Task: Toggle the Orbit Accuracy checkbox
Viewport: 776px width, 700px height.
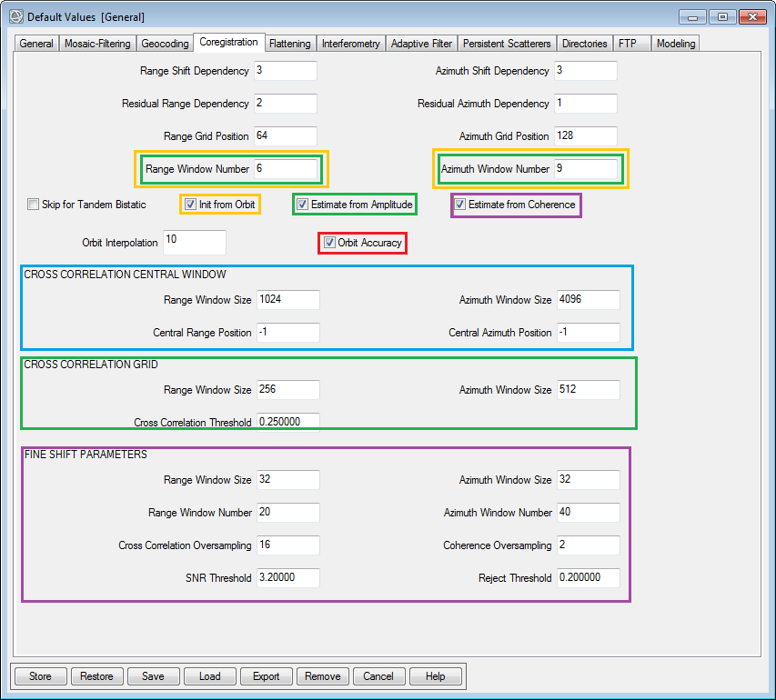Action: point(329,243)
